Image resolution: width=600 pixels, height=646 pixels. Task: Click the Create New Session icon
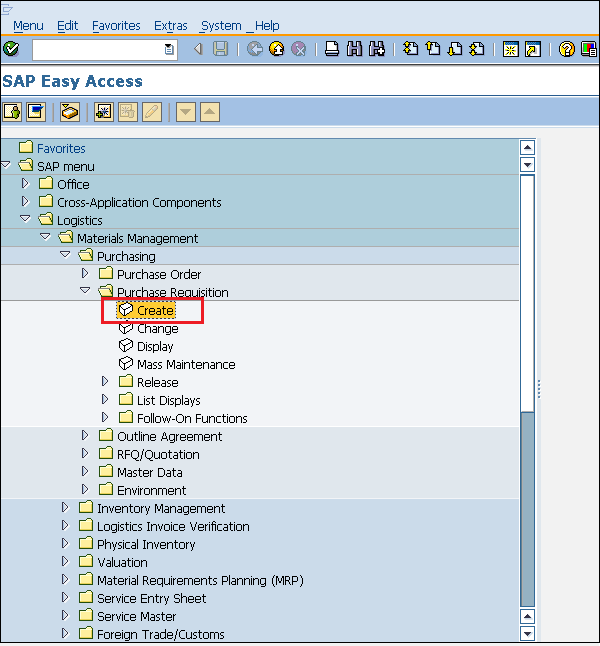511,49
